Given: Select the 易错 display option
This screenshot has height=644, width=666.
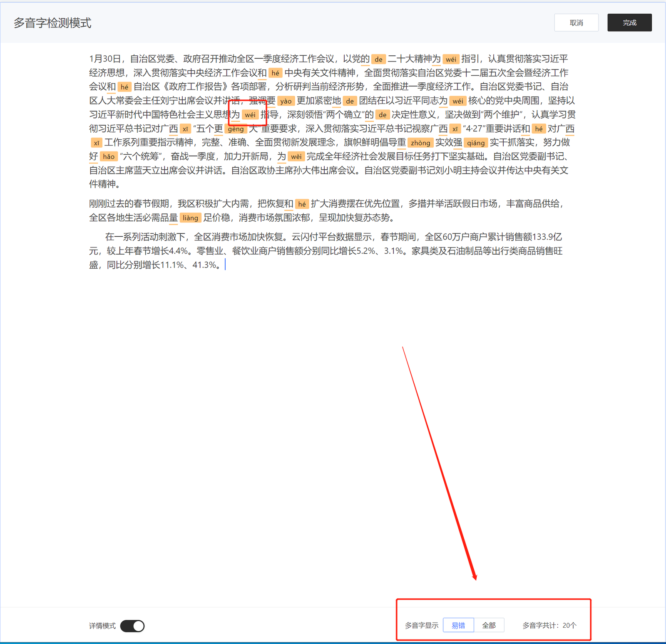Looking at the screenshot, I should [458, 625].
